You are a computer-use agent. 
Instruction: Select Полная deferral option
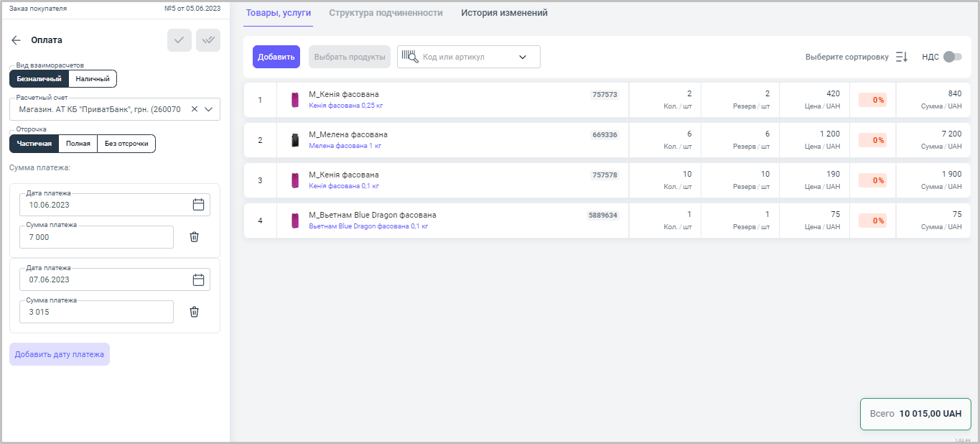point(78,144)
